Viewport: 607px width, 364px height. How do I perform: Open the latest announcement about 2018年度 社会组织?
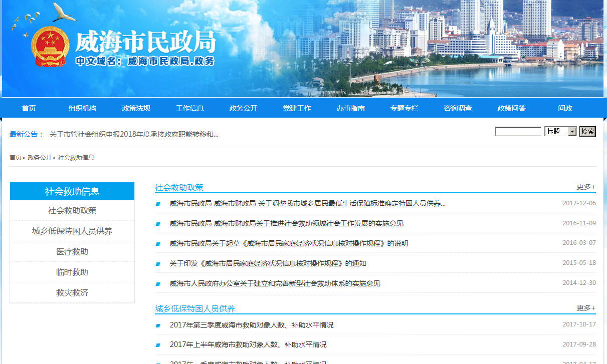(x=134, y=134)
